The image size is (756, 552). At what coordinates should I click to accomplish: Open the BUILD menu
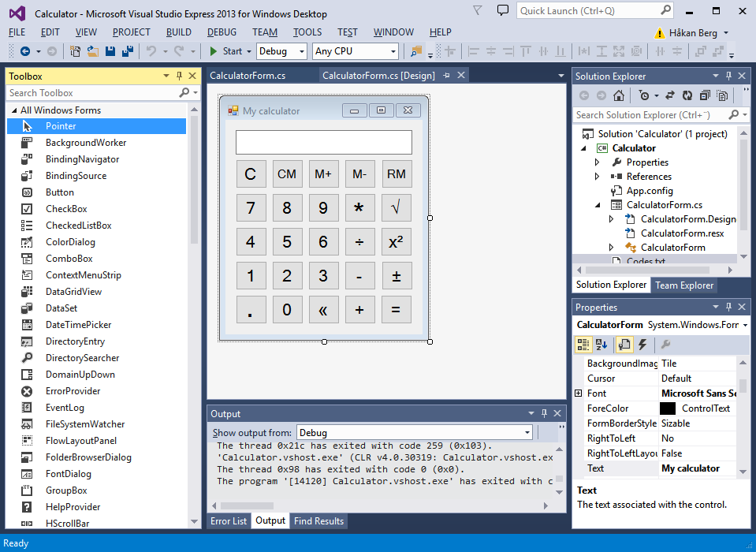pyautogui.click(x=178, y=32)
